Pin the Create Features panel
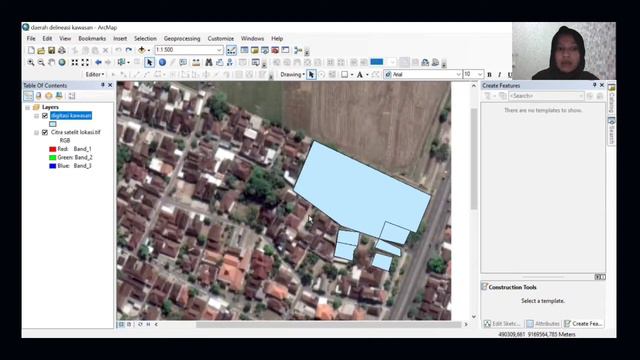The height and width of the screenshot is (360, 640). pyautogui.click(x=594, y=85)
